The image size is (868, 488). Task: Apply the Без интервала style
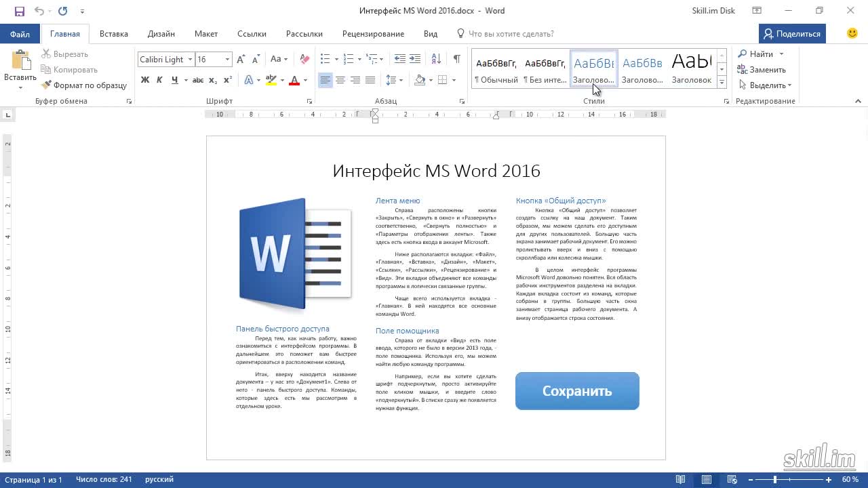545,68
